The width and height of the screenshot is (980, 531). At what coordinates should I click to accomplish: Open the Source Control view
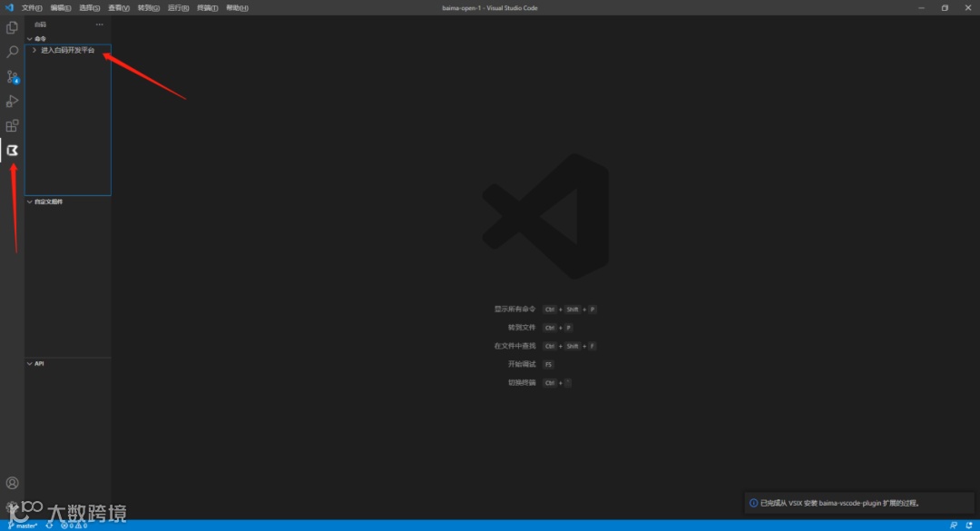12,76
